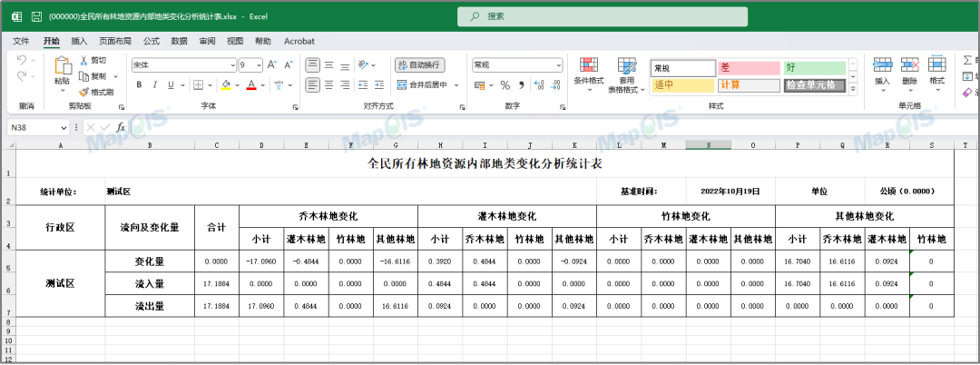Toggle italic formatting
The image size is (980, 365).
[154, 85]
